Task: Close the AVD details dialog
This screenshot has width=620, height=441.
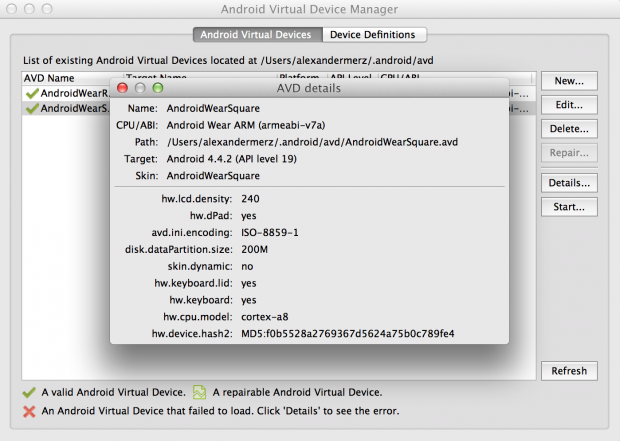Action: point(123,88)
